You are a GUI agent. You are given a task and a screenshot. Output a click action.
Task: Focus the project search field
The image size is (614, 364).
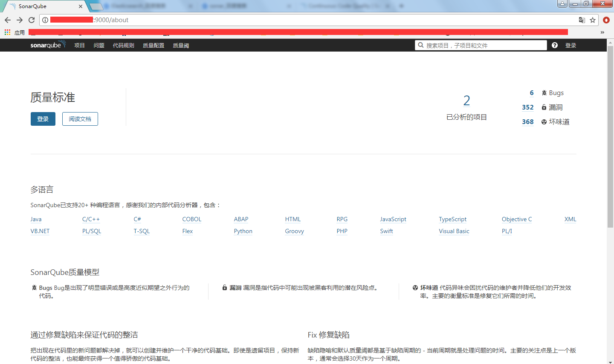(x=481, y=45)
